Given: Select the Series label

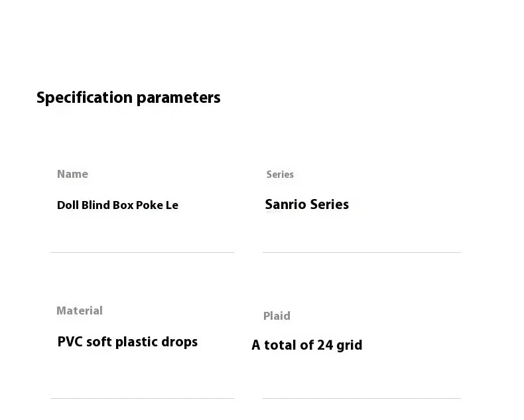Looking at the screenshot, I should (x=280, y=175).
